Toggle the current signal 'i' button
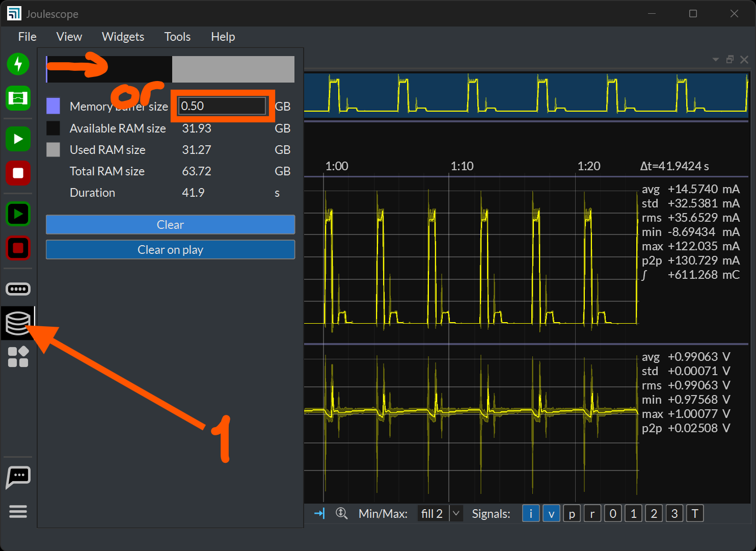Screen dimensions: 756x551 tap(531, 514)
